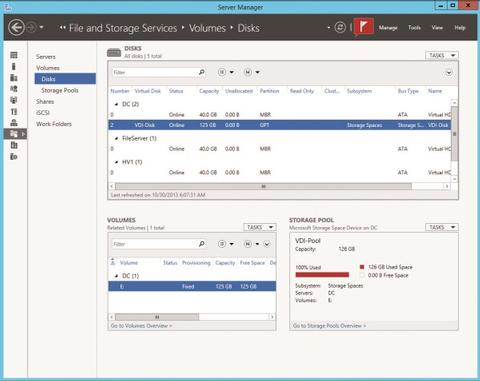Open the Disks TASKS dropdown

tap(442, 55)
